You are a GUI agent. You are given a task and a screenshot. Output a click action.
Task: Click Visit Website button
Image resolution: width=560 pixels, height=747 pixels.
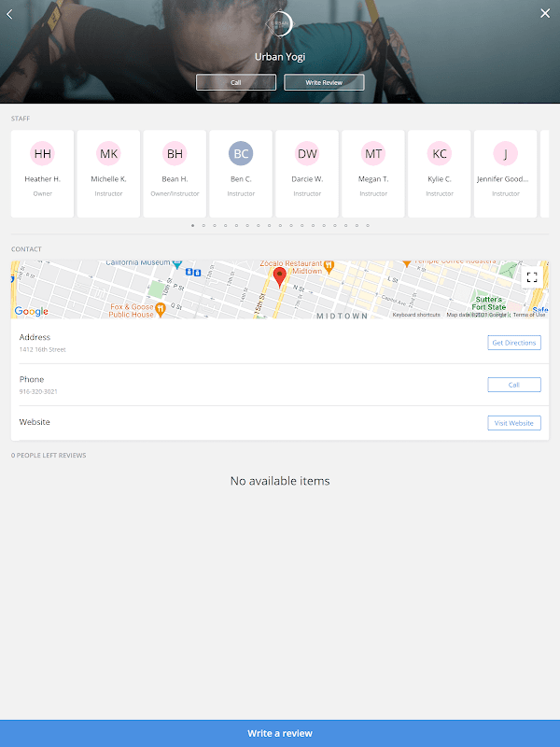[514, 423]
